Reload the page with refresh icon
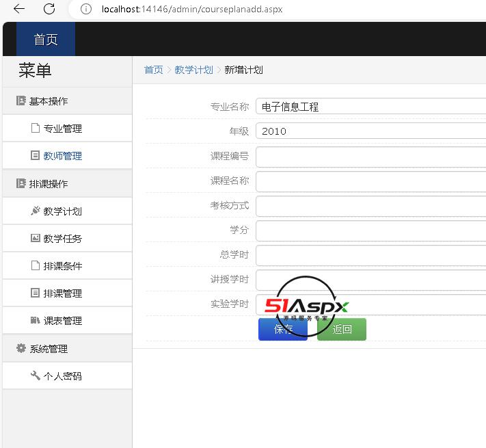The image size is (486, 448). click(49, 9)
